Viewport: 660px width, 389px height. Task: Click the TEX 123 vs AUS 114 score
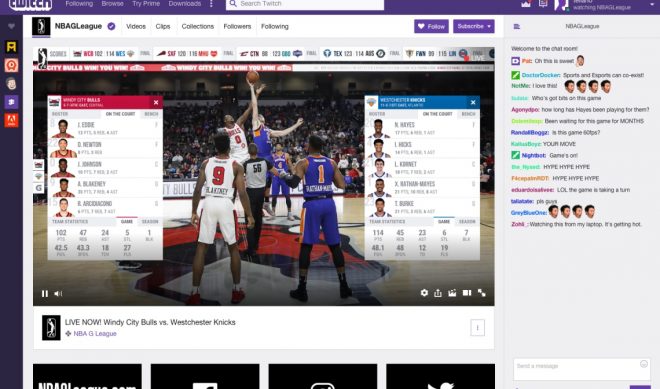point(354,54)
